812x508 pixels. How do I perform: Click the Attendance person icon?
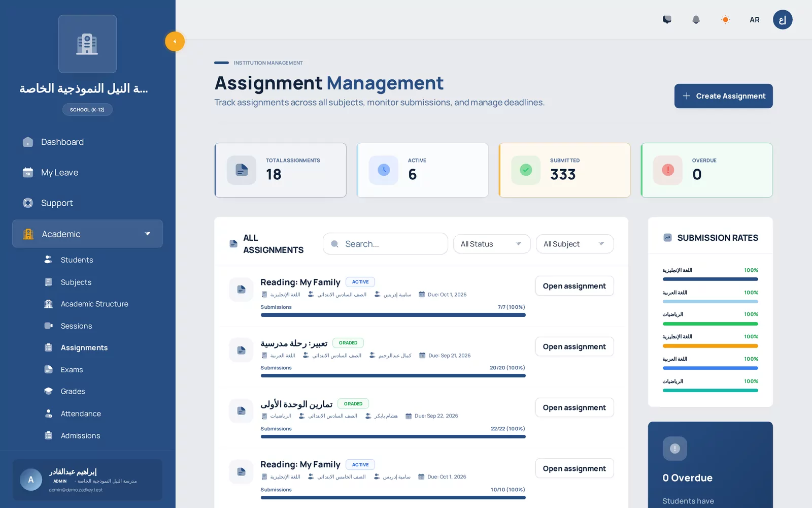tap(49, 414)
